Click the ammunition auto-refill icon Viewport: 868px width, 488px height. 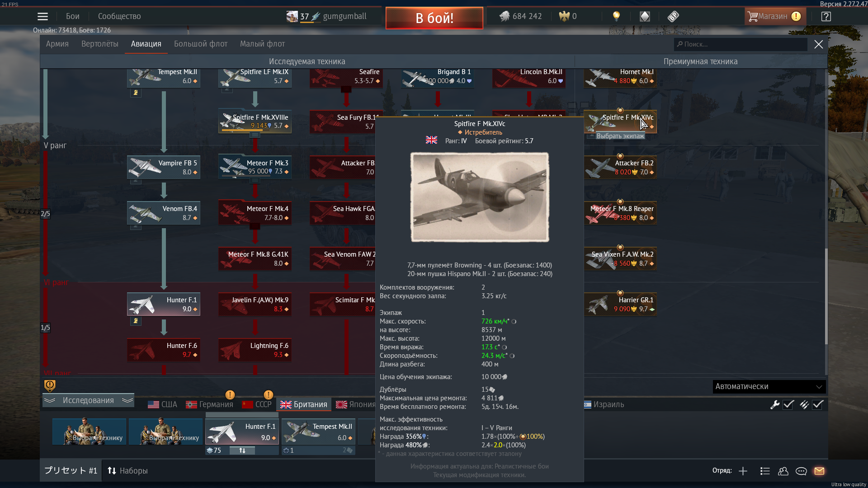click(804, 405)
